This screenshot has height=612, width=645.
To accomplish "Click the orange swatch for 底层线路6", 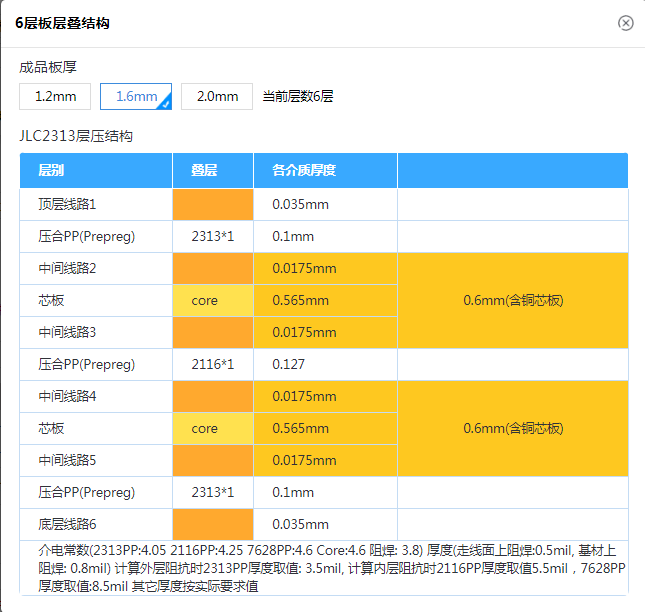I will [x=213, y=524].
